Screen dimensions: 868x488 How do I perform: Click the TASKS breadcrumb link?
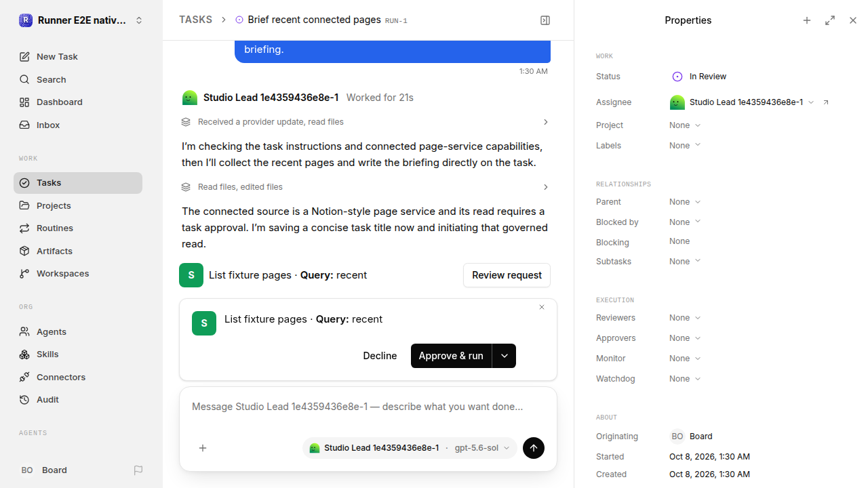pyautogui.click(x=195, y=20)
